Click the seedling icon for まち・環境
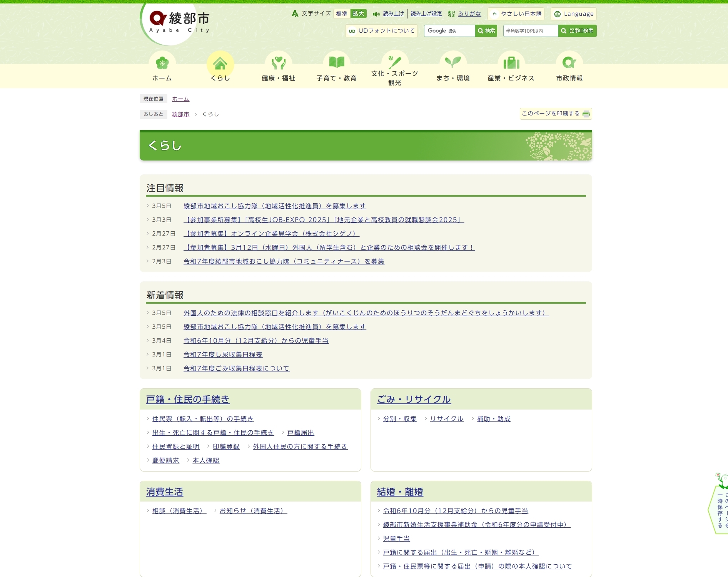This screenshot has height=577, width=728. point(453,62)
